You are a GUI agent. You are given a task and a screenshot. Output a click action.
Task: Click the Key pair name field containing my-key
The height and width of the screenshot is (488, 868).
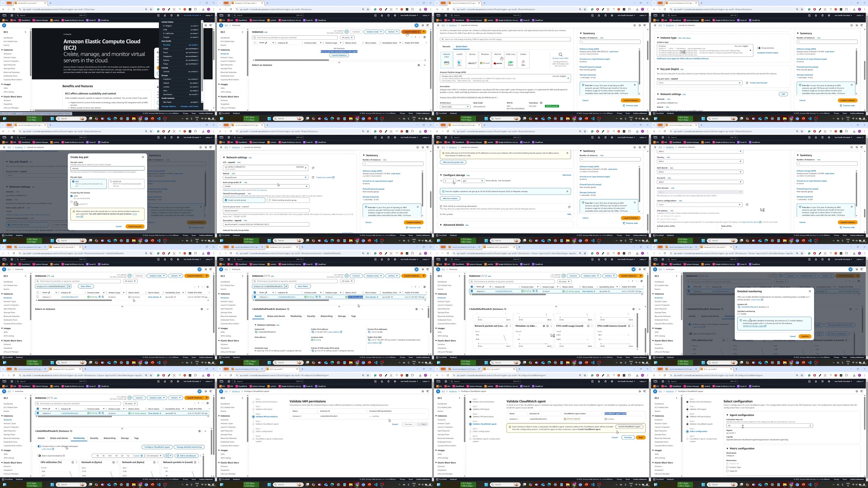click(x=107, y=168)
